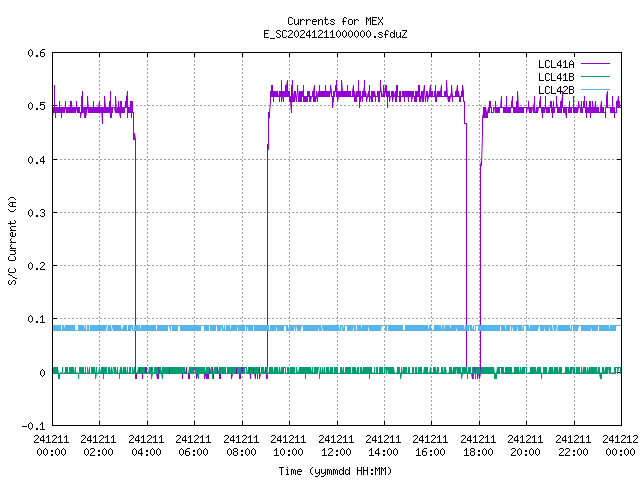Image resolution: width=640 pixels, height=480 pixels.
Task: Click the x-axis tick '241212 00:00'
Action: pyautogui.click(x=620, y=446)
